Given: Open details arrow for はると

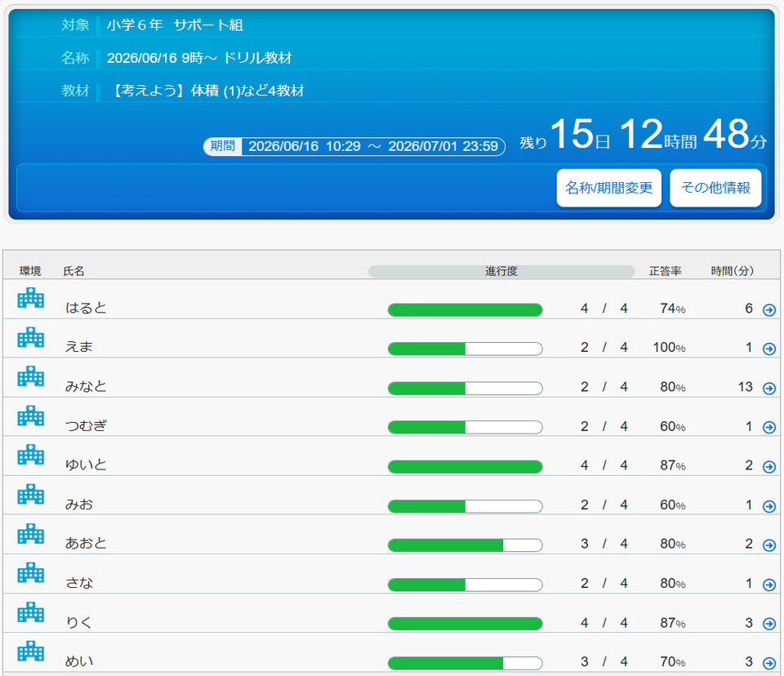Looking at the screenshot, I should [769, 310].
